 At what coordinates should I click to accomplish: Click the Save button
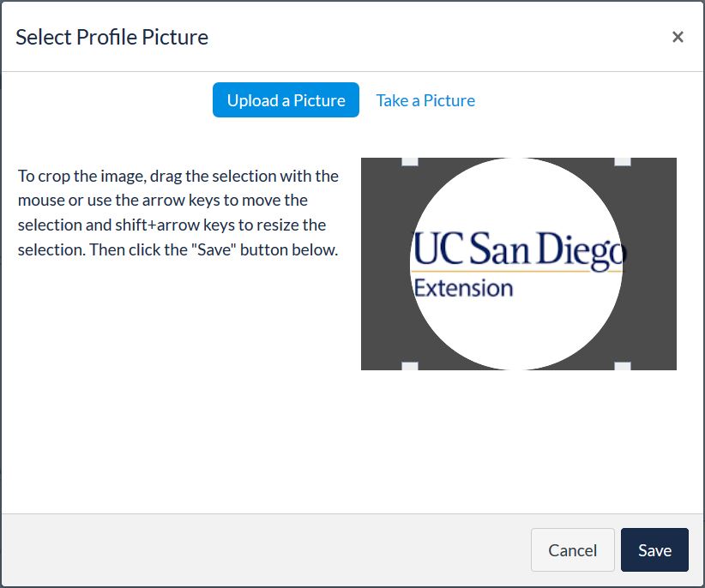click(x=654, y=549)
